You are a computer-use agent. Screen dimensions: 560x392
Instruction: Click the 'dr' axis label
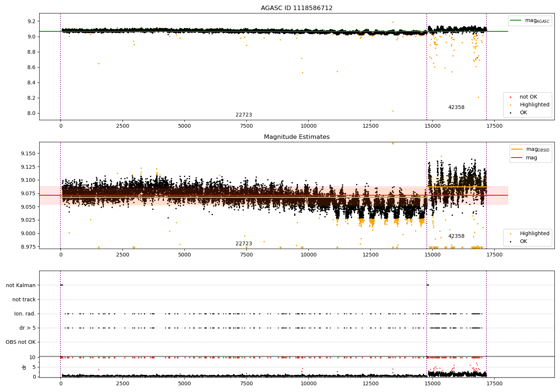point(24,367)
